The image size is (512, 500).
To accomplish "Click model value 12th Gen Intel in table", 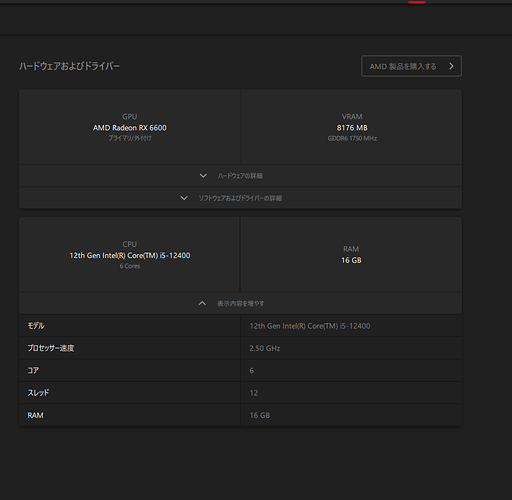I will coord(310,326).
